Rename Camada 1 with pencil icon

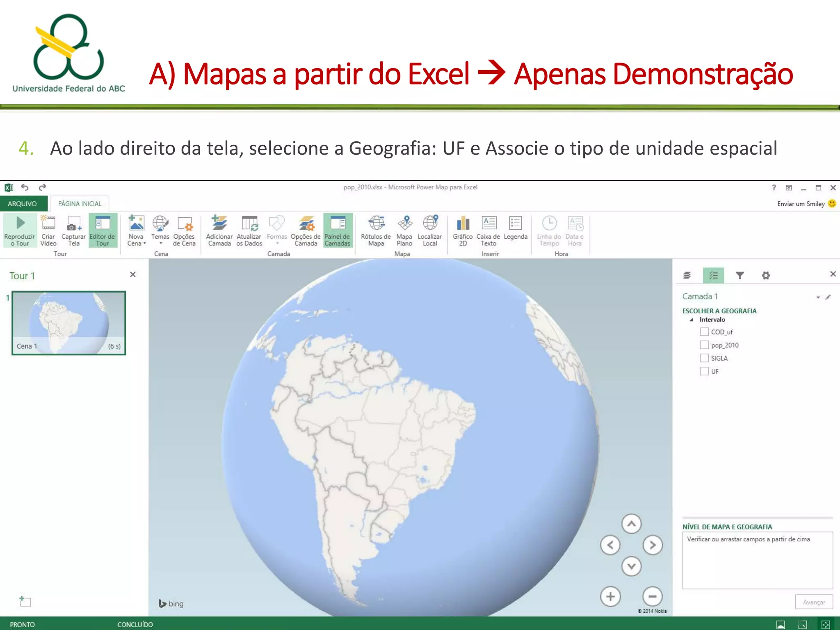(x=828, y=297)
